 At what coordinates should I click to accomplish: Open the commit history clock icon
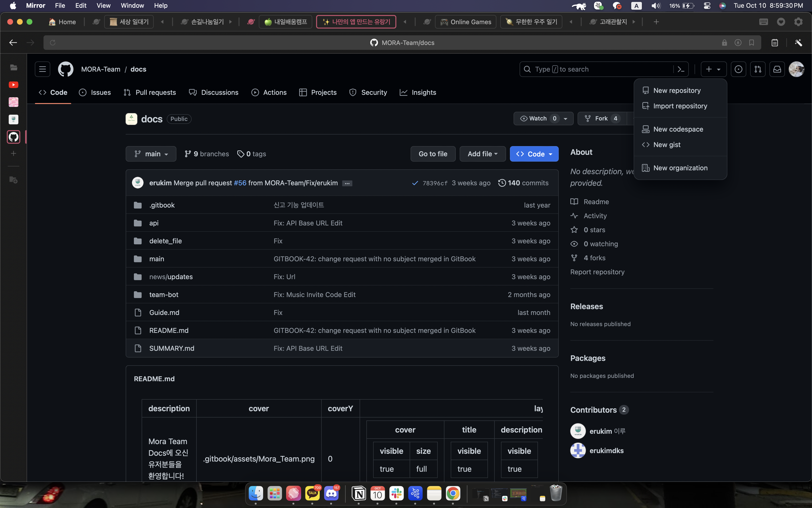(502, 183)
